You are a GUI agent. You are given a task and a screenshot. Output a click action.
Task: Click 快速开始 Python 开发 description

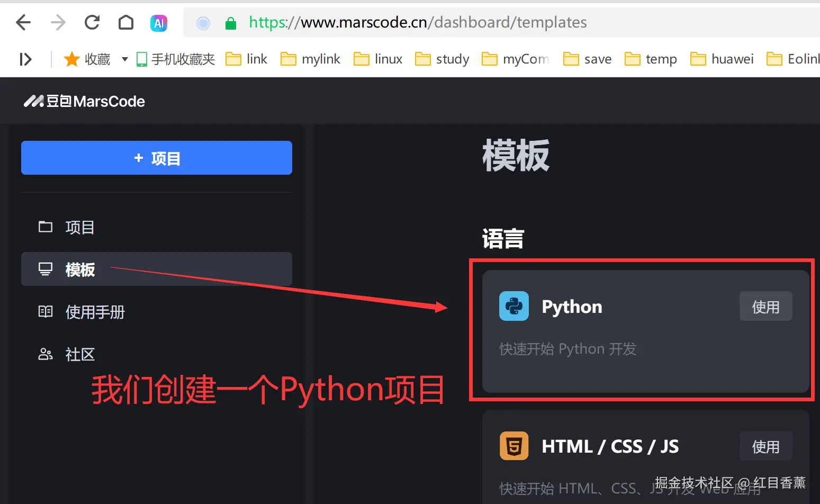point(567,349)
